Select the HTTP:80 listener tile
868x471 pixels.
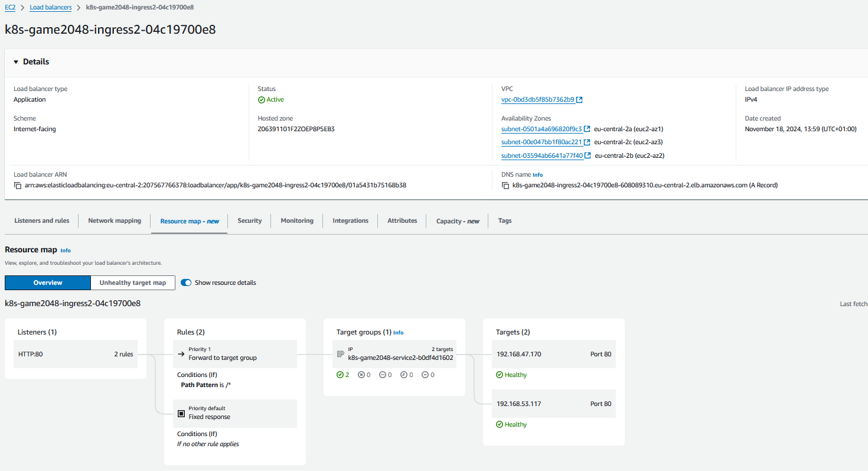coord(76,354)
